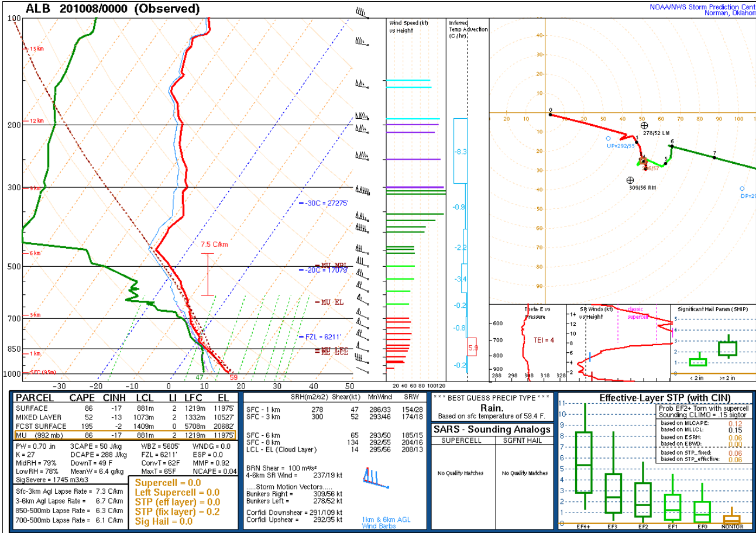The height and width of the screenshot is (533, 756).
Task: Click the 'STP (fix layer) = 0.2' value
Action: click(x=177, y=512)
